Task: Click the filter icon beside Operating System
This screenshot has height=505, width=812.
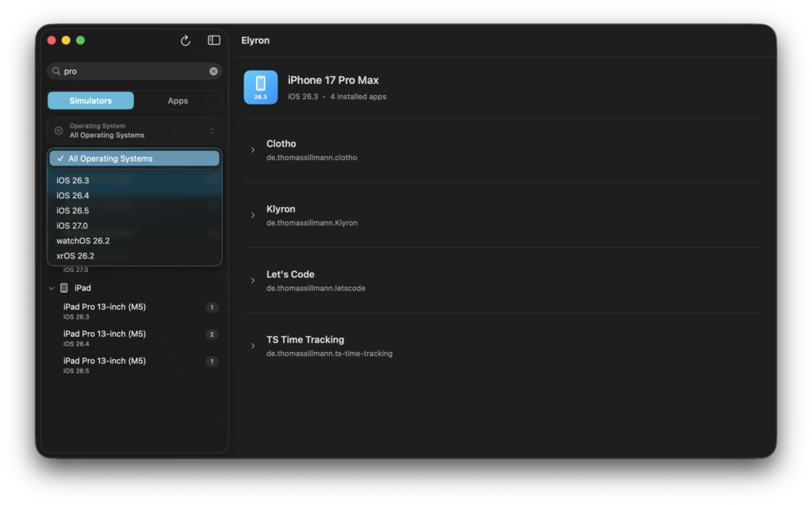Action: 59,131
